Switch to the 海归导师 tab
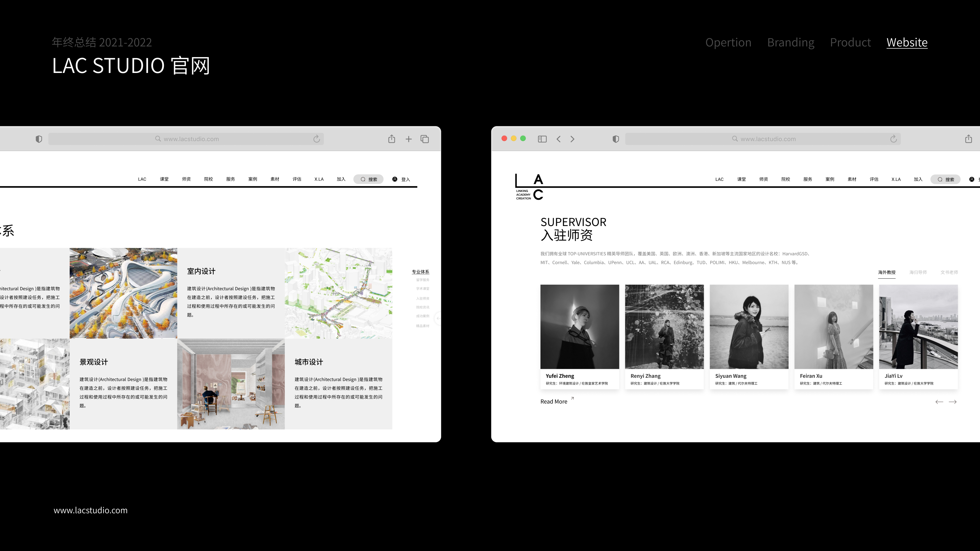This screenshot has width=980, height=551. click(x=918, y=272)
